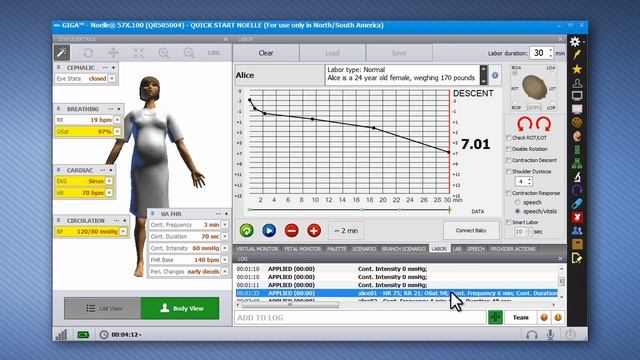Click the notepad edit icon in sidebar
Image resolution: width=640 pixels, height=360 pixels.
coord(577,258)
